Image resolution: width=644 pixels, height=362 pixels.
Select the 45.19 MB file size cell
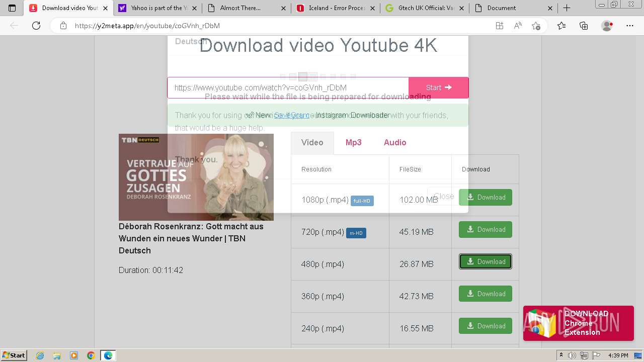[x=420, y=232]
